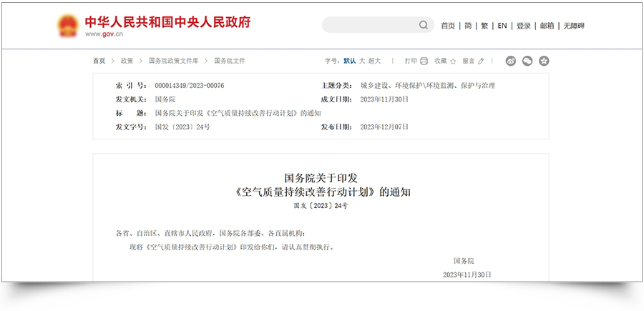Open the 首页 top navigation item
The width and height of the screenshot is (644, 311).
(x=448, y=26)
